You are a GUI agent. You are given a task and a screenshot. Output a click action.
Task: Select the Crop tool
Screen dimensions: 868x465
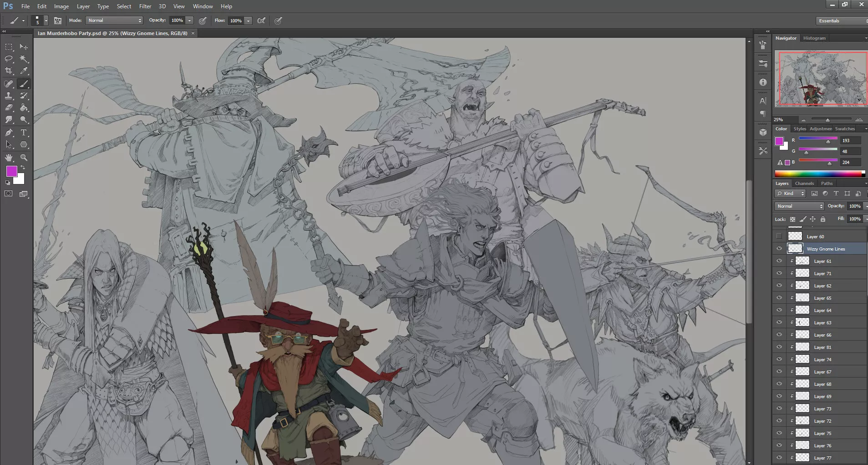pos(9,71)
